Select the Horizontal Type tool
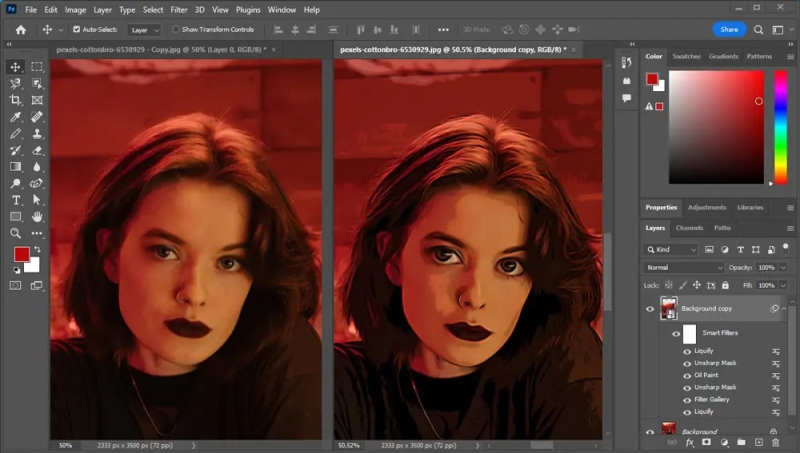 pos(15,200)
